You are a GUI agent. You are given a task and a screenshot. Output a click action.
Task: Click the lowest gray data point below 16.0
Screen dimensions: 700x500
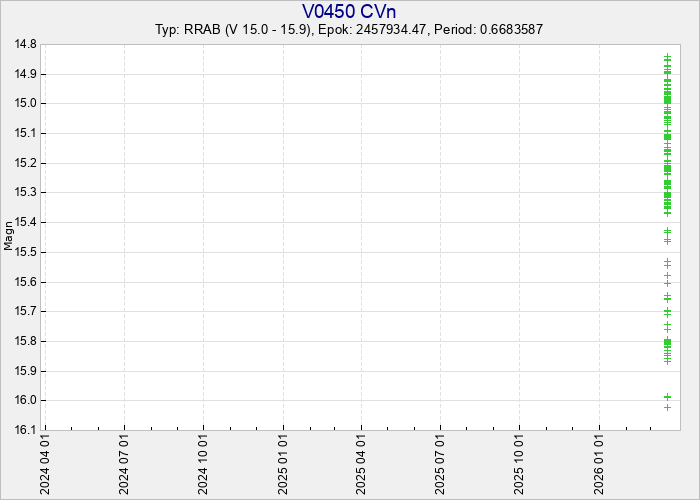click(667, 407)
